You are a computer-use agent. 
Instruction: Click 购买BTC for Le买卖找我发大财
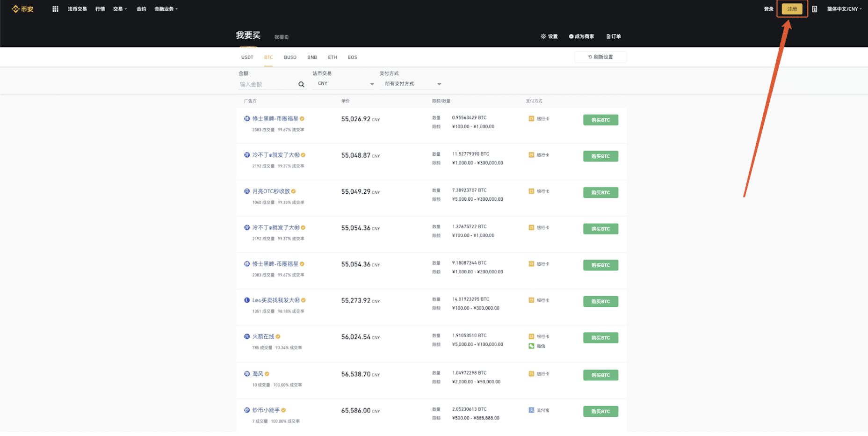600,302
